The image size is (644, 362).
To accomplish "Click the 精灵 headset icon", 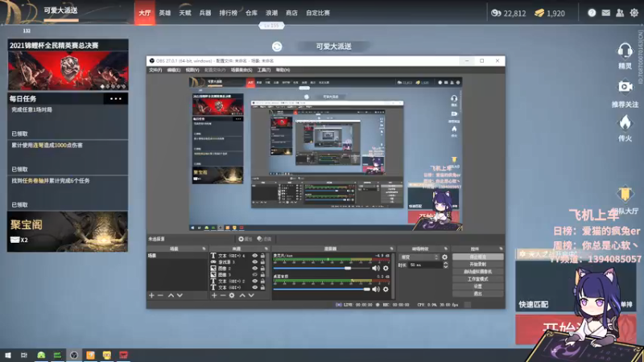I will pos(625,51).
